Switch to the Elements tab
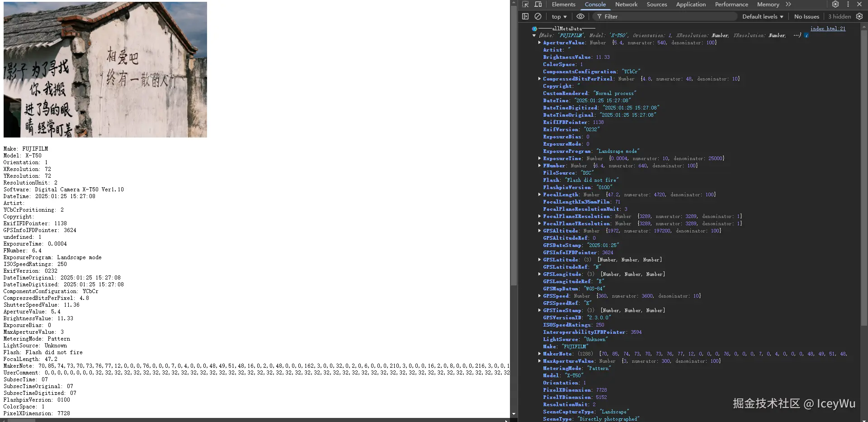The width and height of the screenshot is (868, 422). click(564, 5)
